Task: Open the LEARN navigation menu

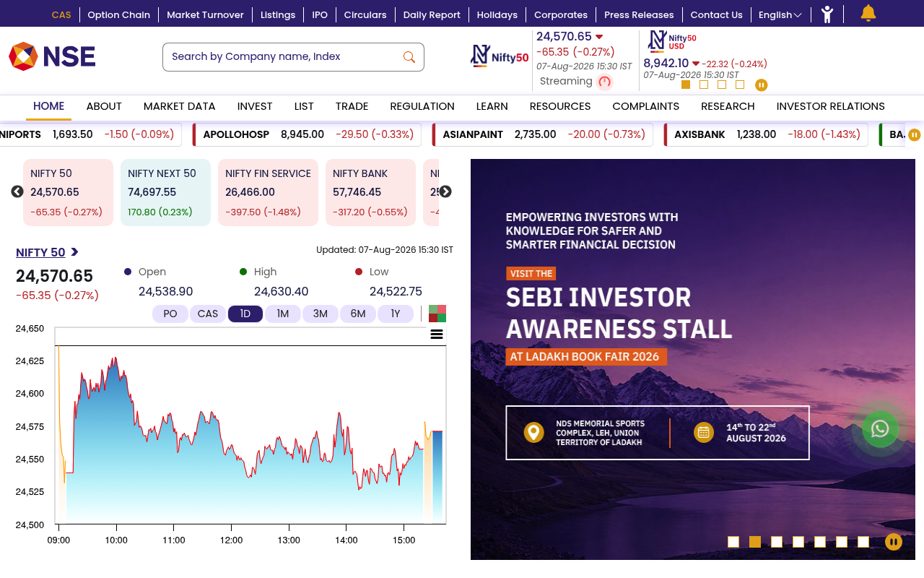Action: (492, 106)
